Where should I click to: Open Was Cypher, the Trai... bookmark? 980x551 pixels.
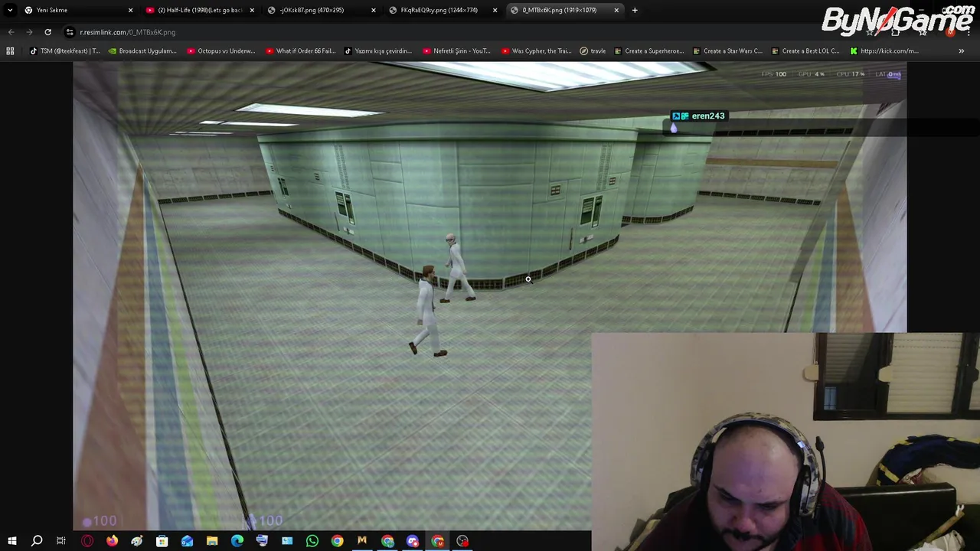(536, 51)
